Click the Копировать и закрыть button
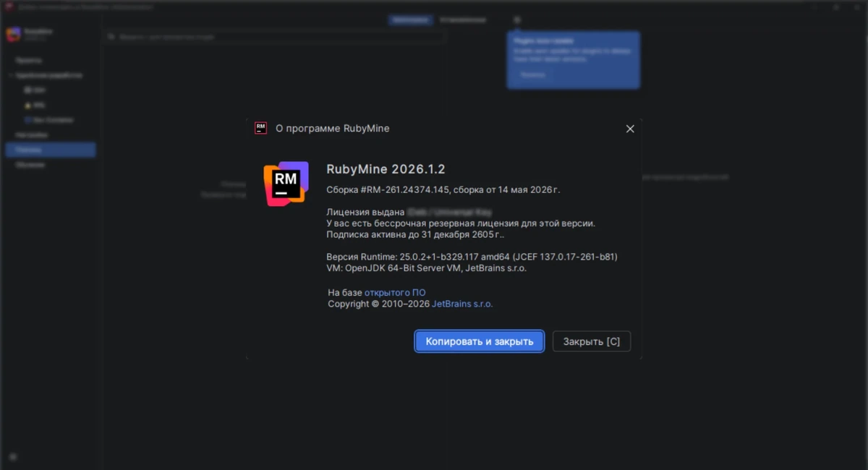The image size is (868, 470). [479, 341]
